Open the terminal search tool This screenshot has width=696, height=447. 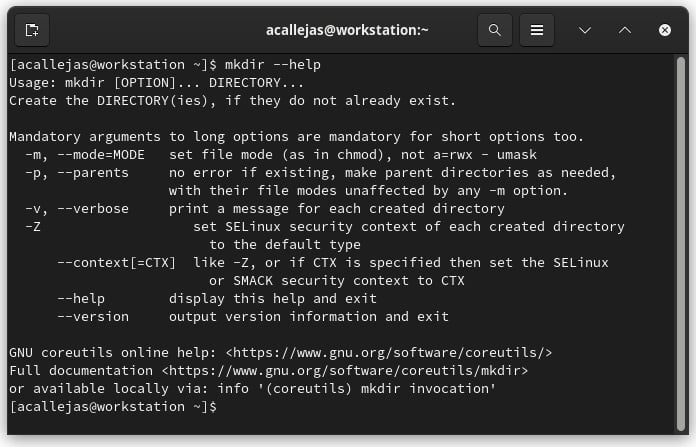(494, 30)
